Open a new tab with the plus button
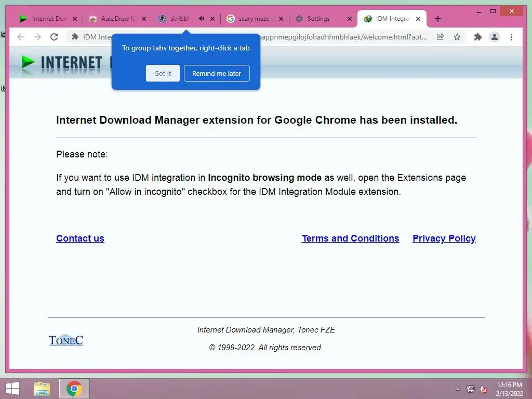The image size is (532, 399). click(437, 19)
